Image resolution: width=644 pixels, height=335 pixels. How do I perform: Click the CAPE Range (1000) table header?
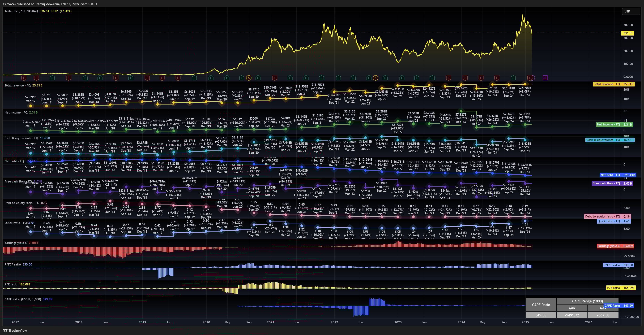[x=587, y=301]
